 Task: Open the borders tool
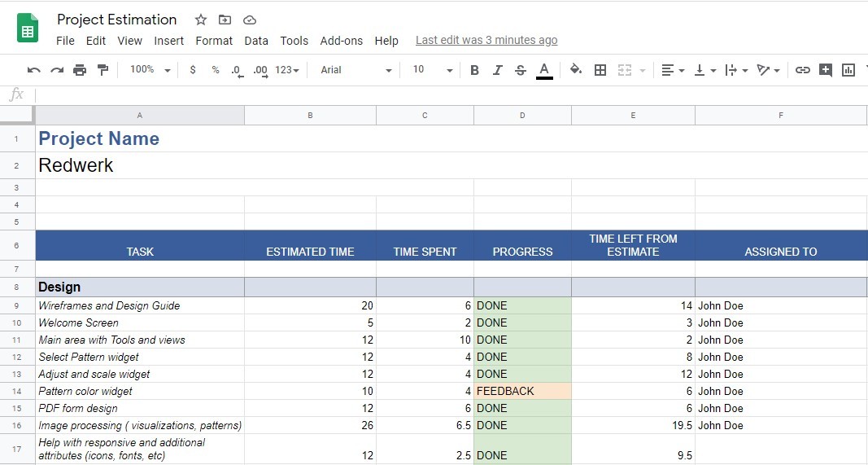600,70
